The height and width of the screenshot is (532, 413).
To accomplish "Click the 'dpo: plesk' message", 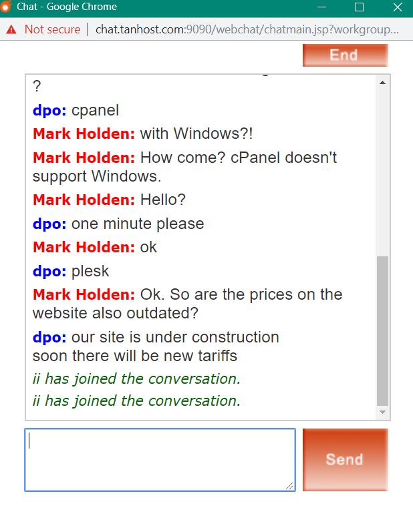I will (x=71, y=271).
